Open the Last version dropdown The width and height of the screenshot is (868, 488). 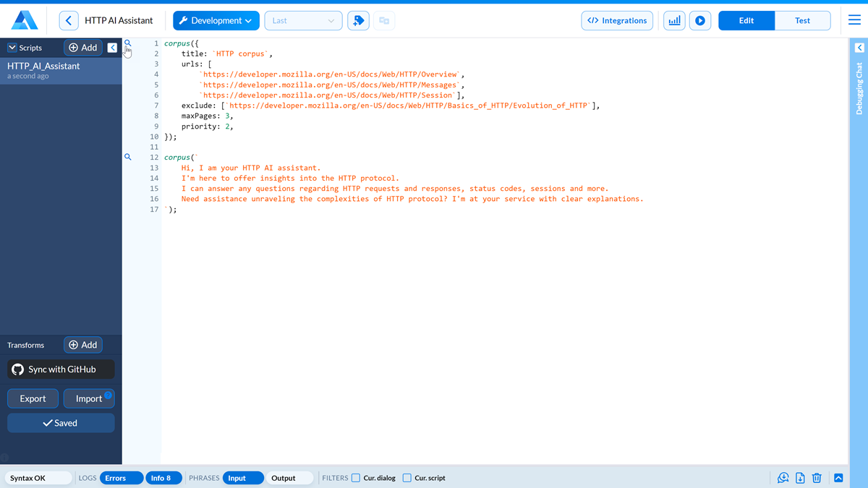coord(303,20)
